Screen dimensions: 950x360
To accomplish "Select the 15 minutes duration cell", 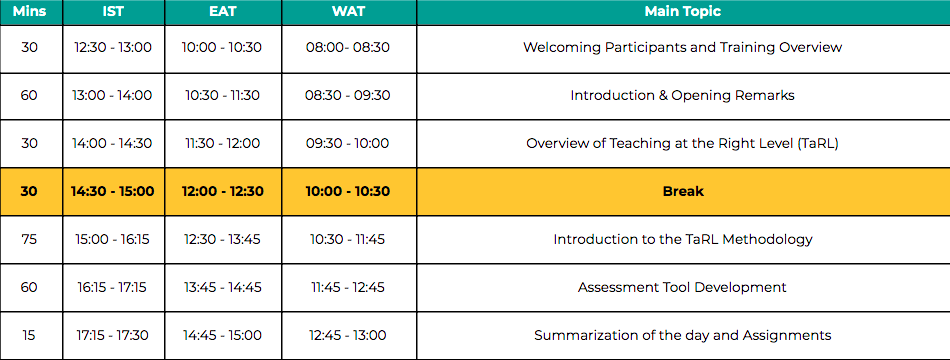I will pyautogui.click(x=31, y=336).
